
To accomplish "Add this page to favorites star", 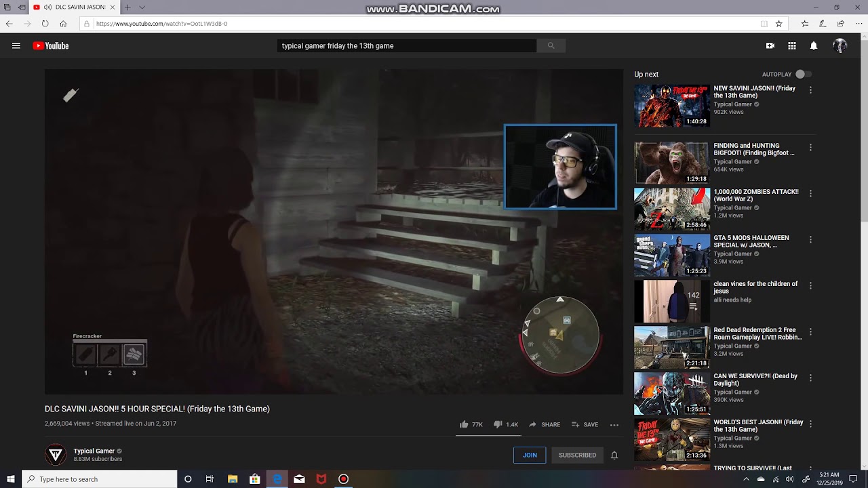I will pos(778,24).
